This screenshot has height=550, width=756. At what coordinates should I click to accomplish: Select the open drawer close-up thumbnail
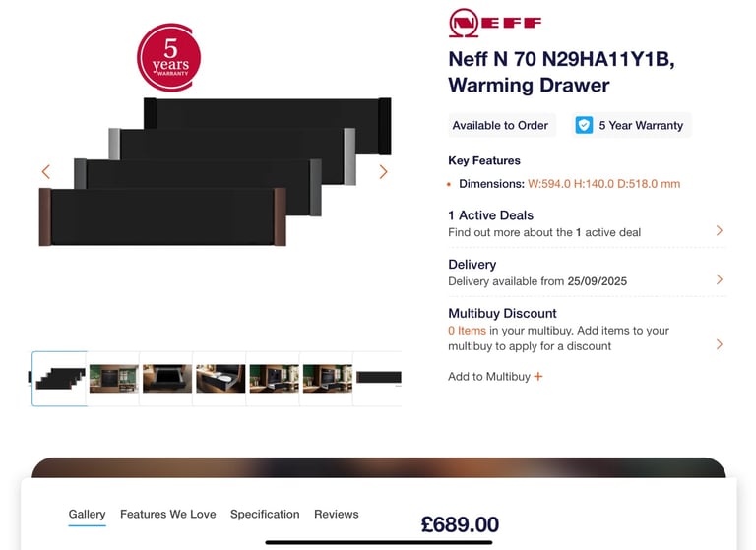click(166, 379)
